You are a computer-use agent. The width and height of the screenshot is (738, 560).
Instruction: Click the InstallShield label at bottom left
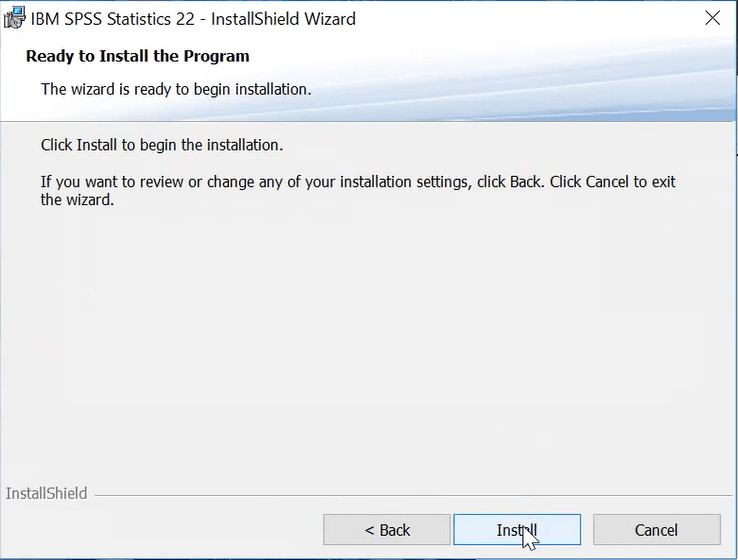[x=46, y=493]
